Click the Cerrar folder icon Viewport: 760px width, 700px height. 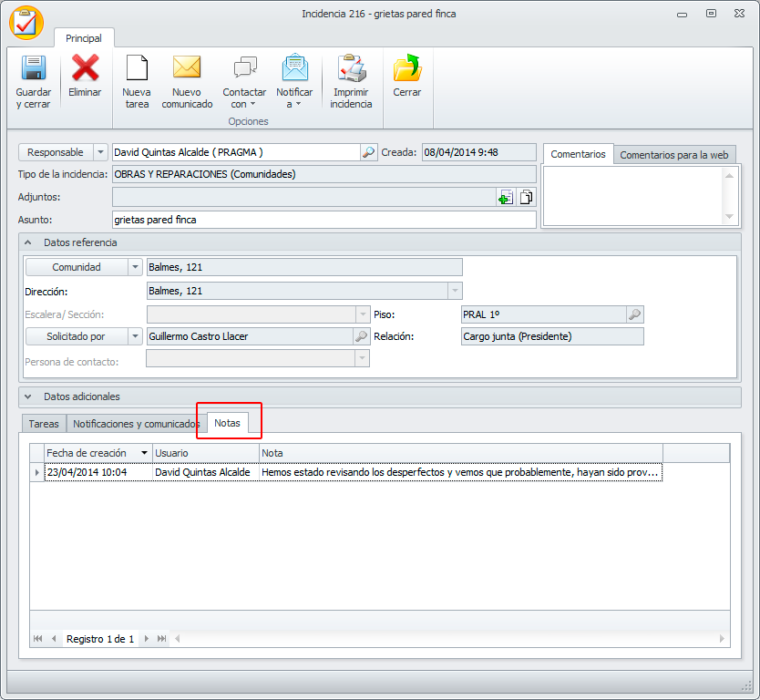pos(407,67)
